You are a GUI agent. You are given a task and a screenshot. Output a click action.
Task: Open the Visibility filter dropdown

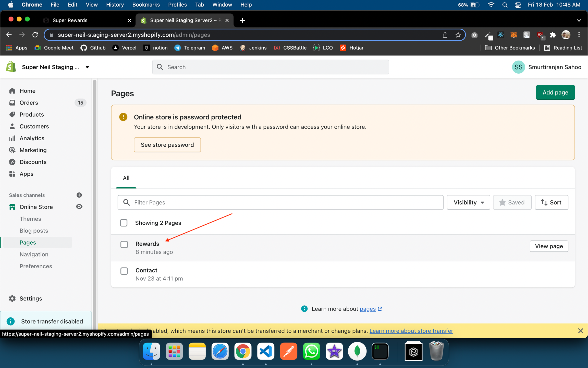[x=468, y=202]
